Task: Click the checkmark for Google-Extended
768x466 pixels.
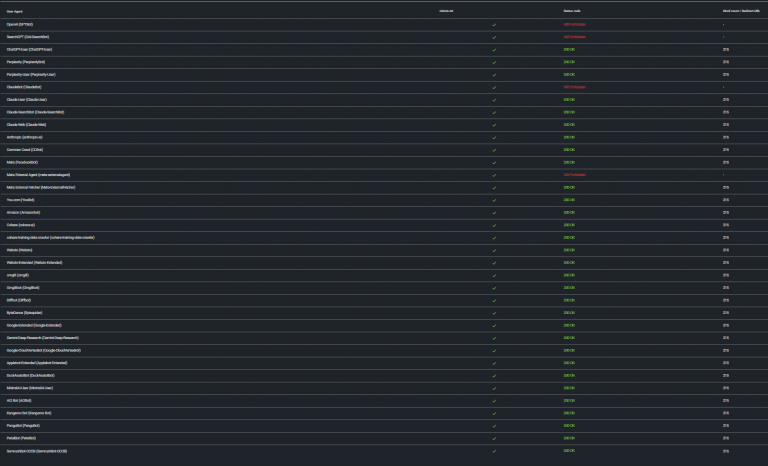Action: tap(494, 325)
